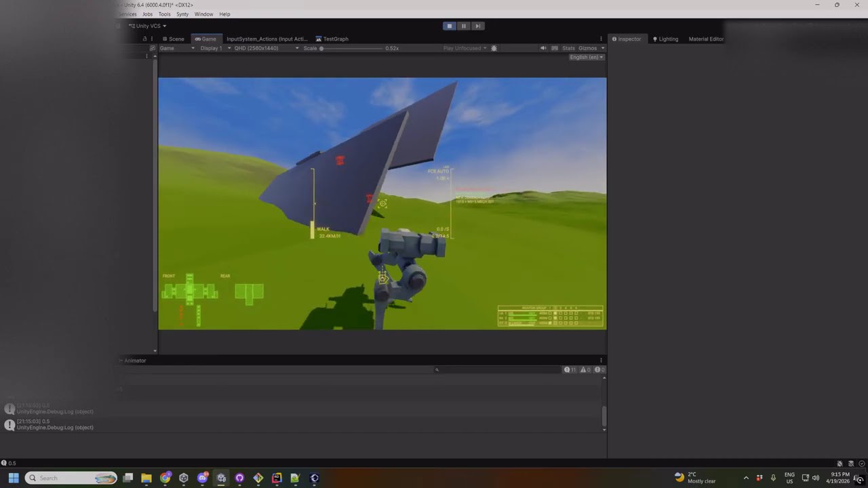Open File Explorer from taskbar

coord(146,478)
